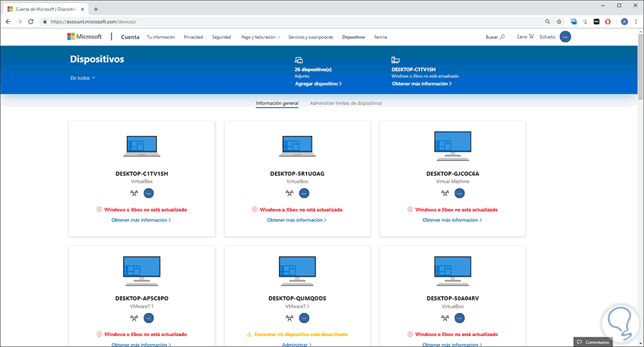The width and height of the screenshot is (644, 347).
Task: Click Encontrar mi dispositivo está desactivado warning
Action: pos(301,334)
